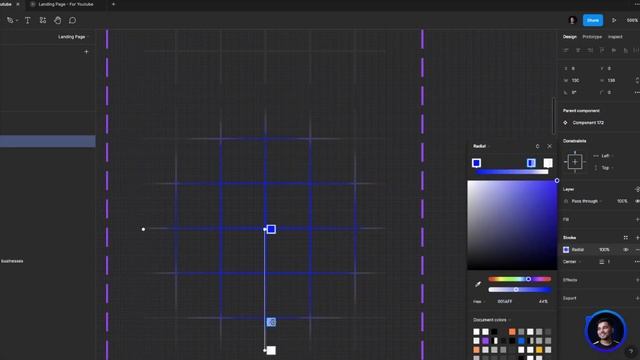Open horizontal constraint Left dropdown
The width and height of the screenshot is (640, 360).
pos(606,156)
